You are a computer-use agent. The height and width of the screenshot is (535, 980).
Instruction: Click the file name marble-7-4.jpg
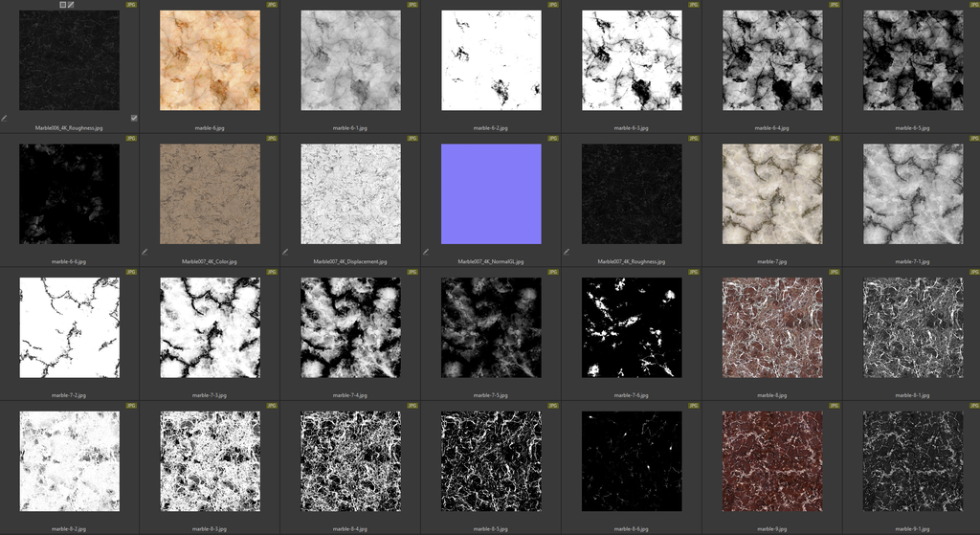click(350, 395)
